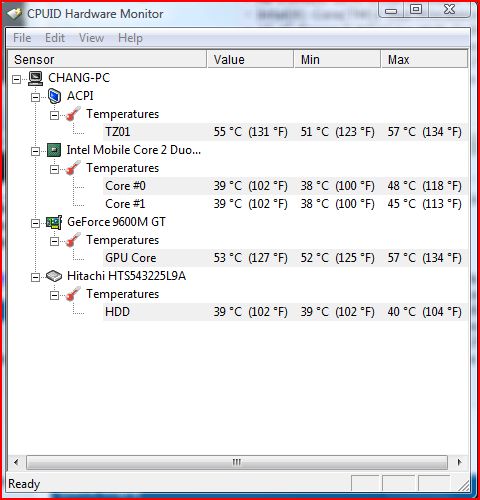Screen dimensions: 480x500
Task: Select the GPU Core sensor row
Action: coord(285,258)
